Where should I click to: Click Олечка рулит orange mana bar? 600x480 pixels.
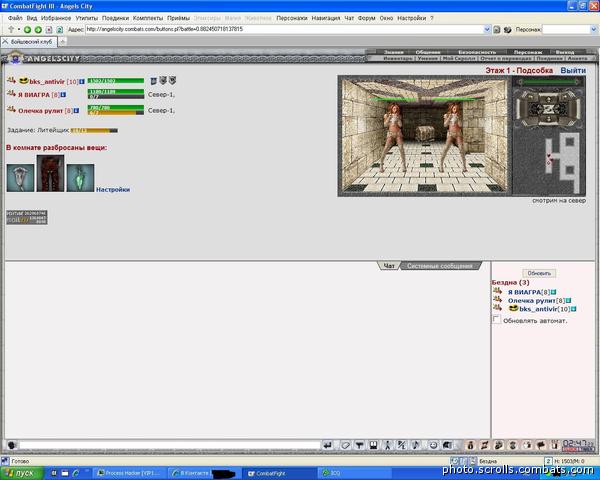point(116,113)
